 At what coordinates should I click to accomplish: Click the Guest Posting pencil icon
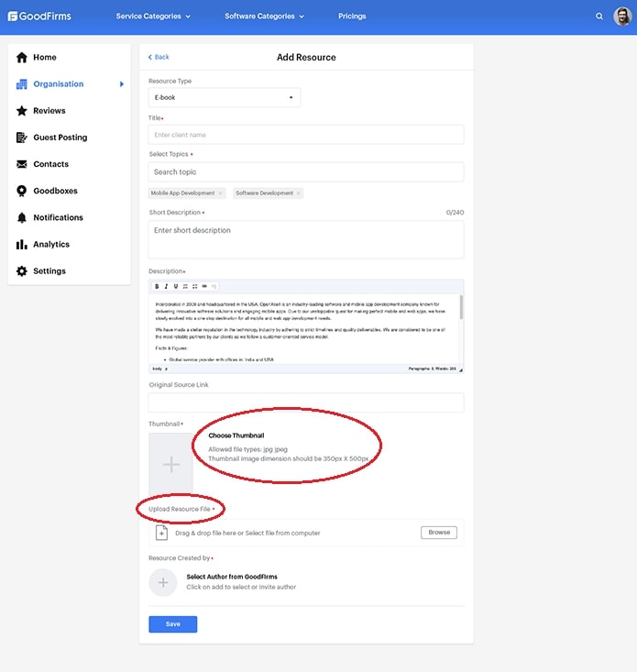pos(21,138)
